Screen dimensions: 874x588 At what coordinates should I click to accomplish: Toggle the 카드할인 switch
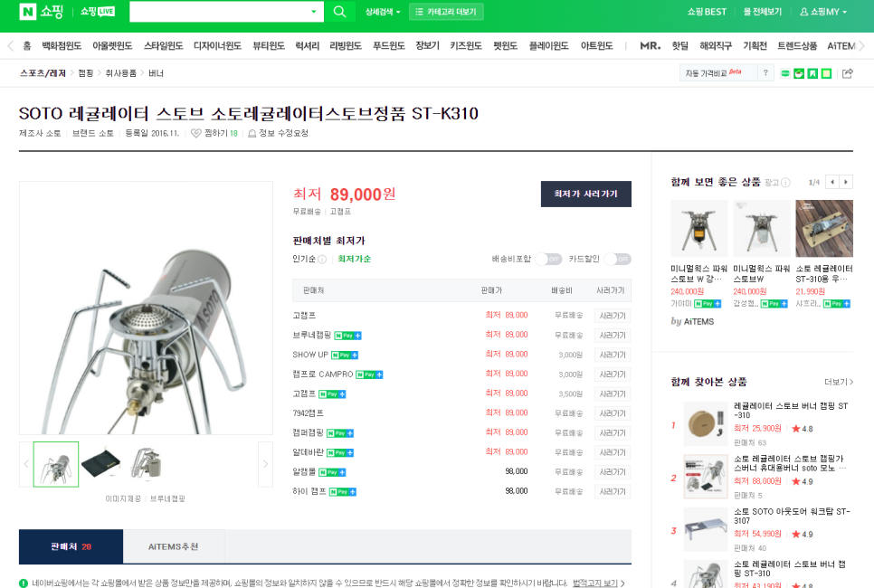617,259
